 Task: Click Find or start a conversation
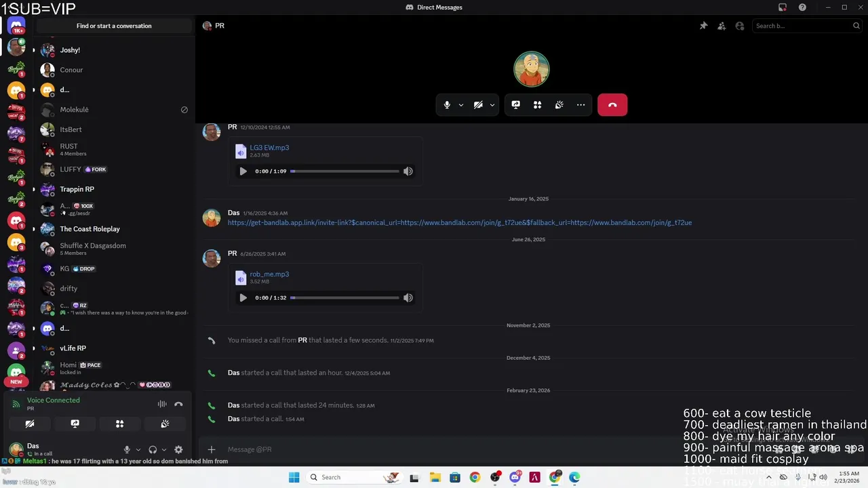coord(114,26)
